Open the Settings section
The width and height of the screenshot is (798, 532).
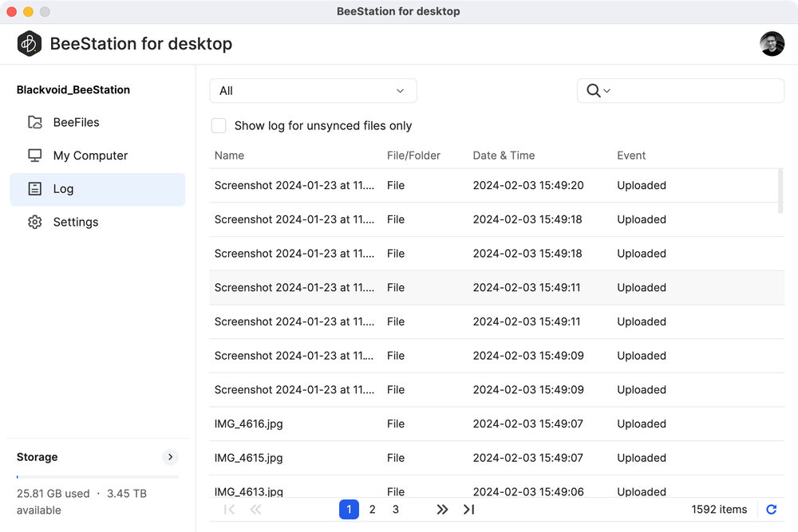click(x=97, y=222)
